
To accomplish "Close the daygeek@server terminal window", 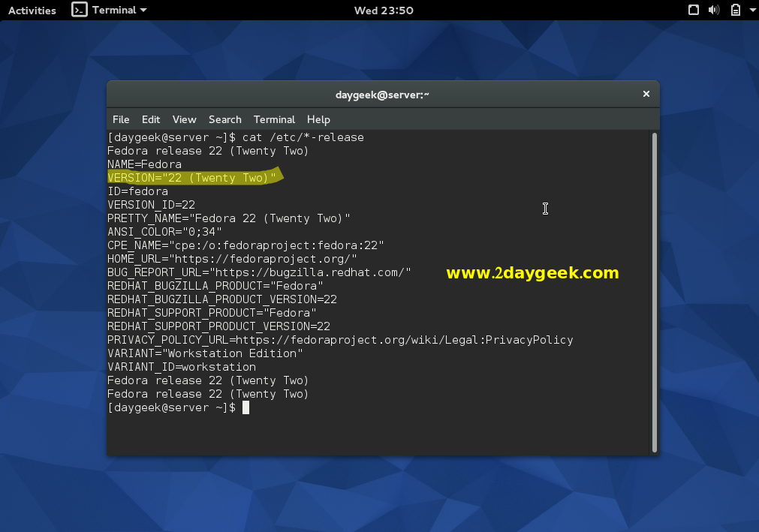I will (646, 95).
